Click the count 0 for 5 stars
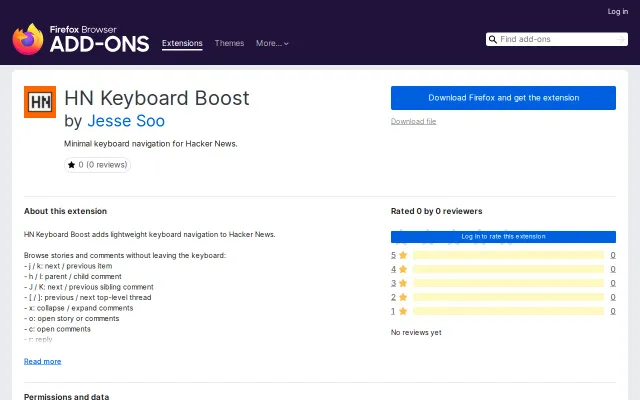The height and width of the screenshot is (400, 640). (613, 255)
